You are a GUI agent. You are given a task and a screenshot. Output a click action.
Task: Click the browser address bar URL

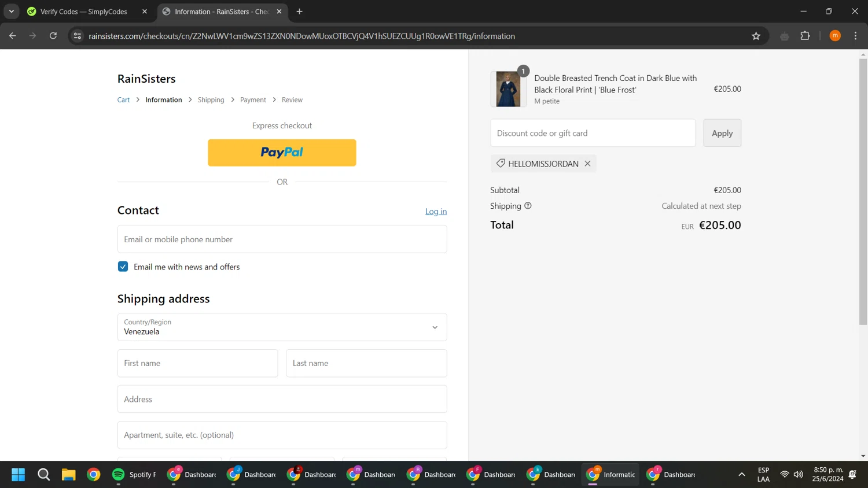point(301,36)
